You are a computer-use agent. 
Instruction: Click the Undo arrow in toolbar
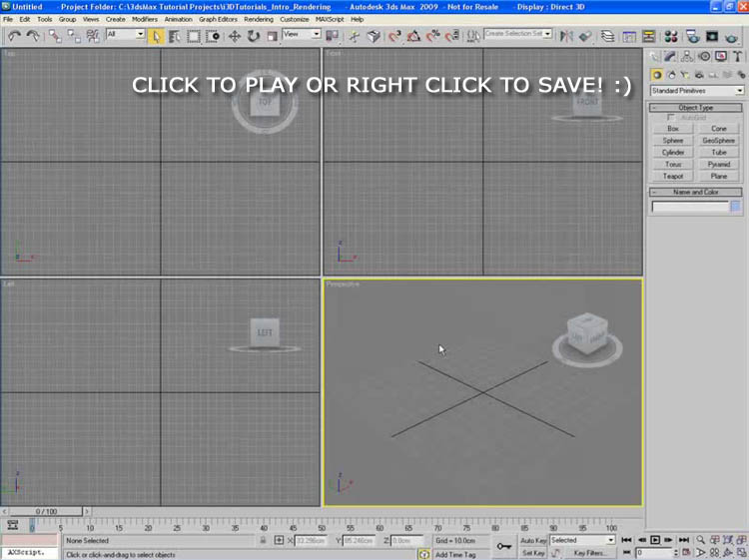[x=14, y=36]
